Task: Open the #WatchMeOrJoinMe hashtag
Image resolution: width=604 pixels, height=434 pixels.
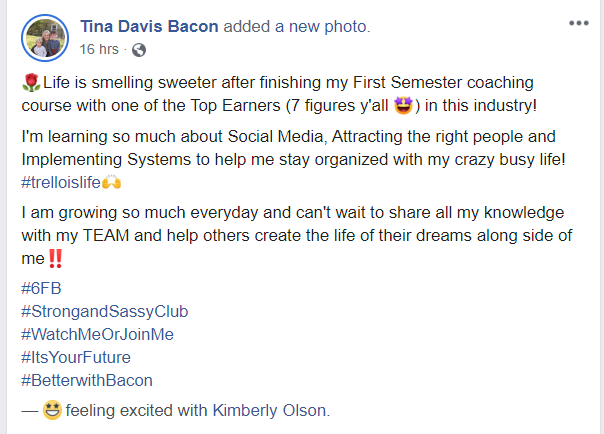Action: pyautogui.click(x=104, y=334)
